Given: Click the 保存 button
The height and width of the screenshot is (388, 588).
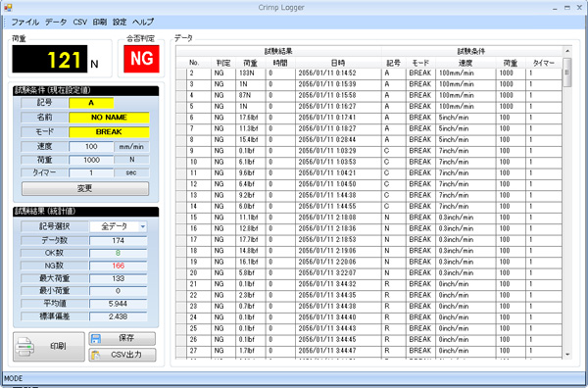Looking at the screenshot, I should click(122, 338).
